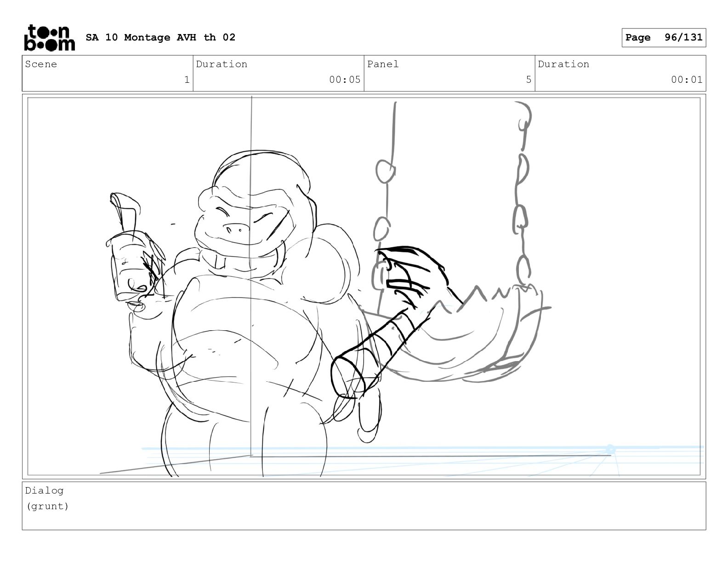Image resolution: width=728 pixels, height=563 pixels.
Task: Click the scene duration value '00:05'
Action: coord(345,80)
